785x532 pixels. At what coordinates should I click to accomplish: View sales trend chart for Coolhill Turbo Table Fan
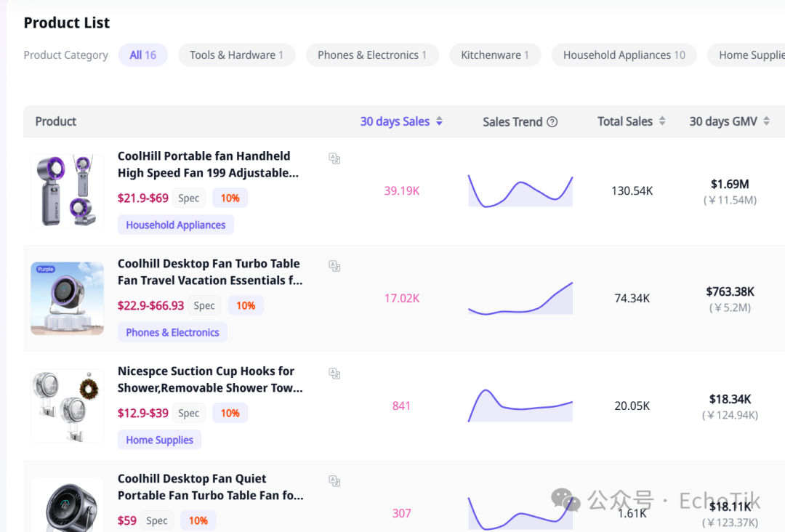click(x=520, y=298)
